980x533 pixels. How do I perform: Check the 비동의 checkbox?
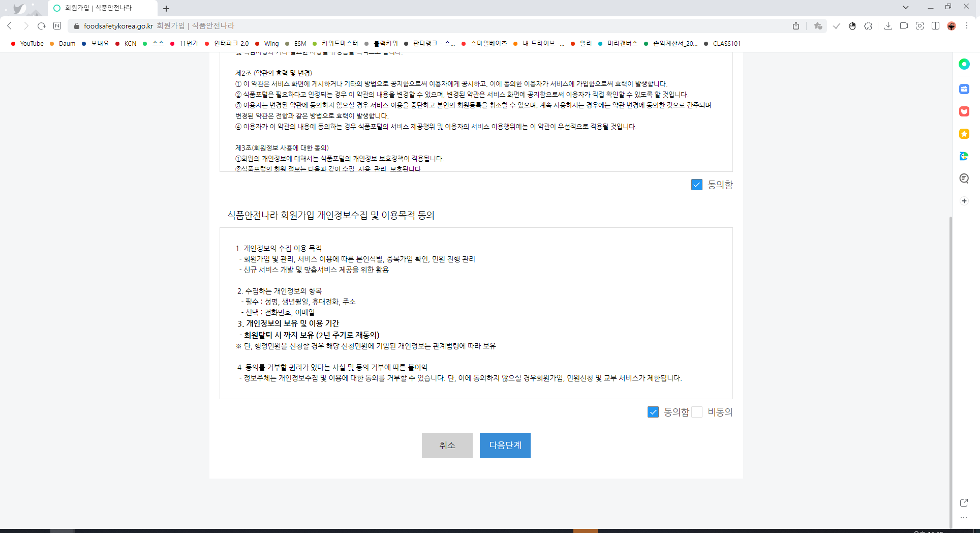[x=697, y=412]
